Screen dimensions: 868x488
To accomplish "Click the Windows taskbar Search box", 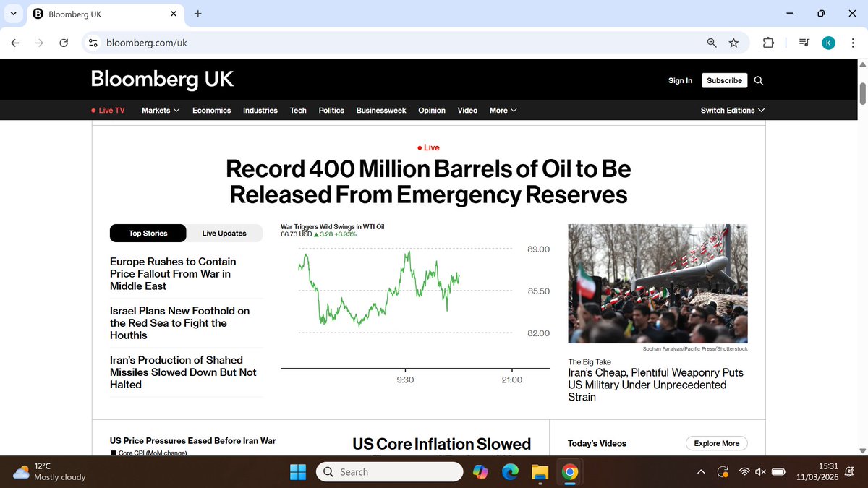I will [x=389, y=472].
